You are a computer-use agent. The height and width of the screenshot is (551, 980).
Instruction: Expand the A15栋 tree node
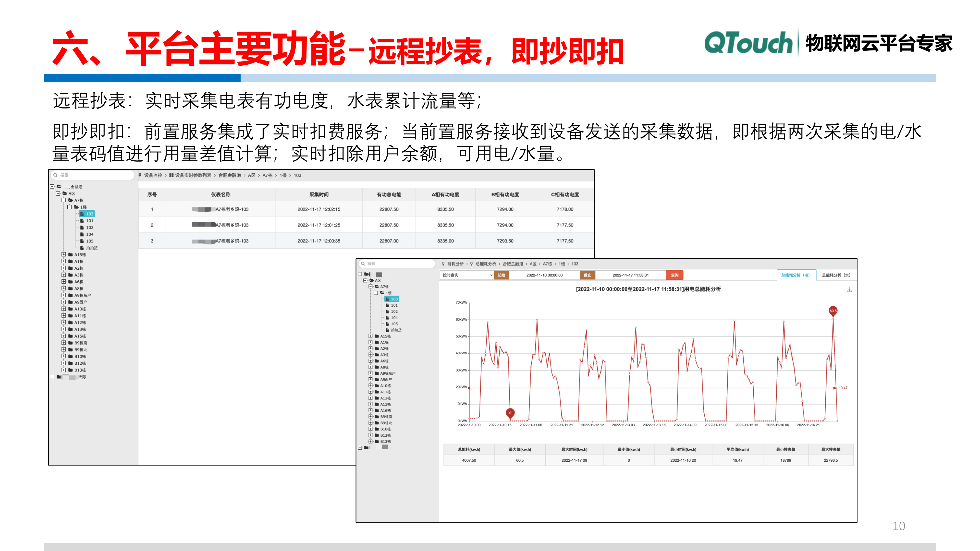pos(64,254)
